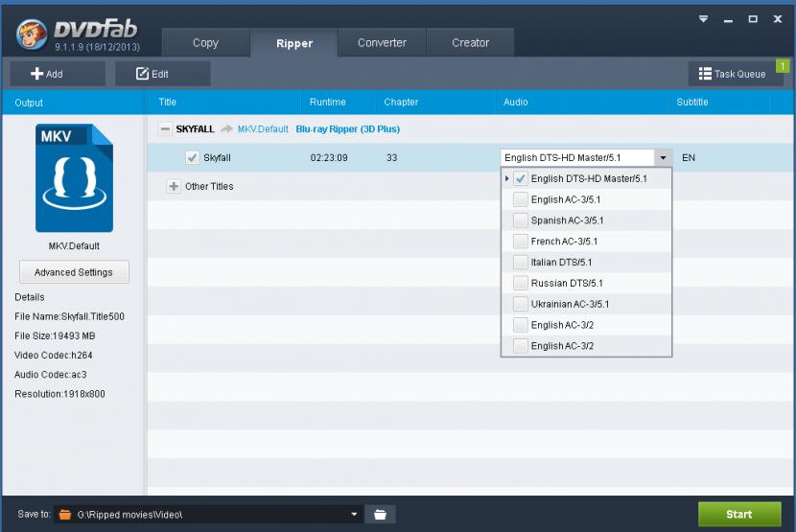Screen dimensions: 796x532
Task: Check the Russian DTS/5.1 audio option
Action: pyautogui.click(x=520, y=284)
